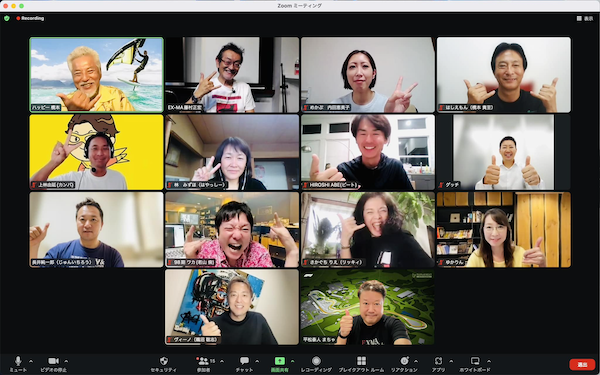Expand the video options arrow beside camera
Viewport: 600px width, 375px height.
tap(66, 361)
